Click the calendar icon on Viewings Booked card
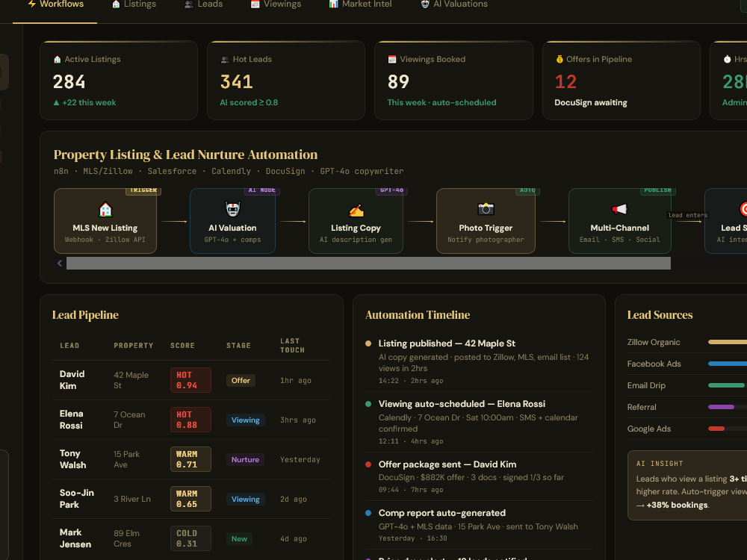747x560 pixels. (392, 60)
